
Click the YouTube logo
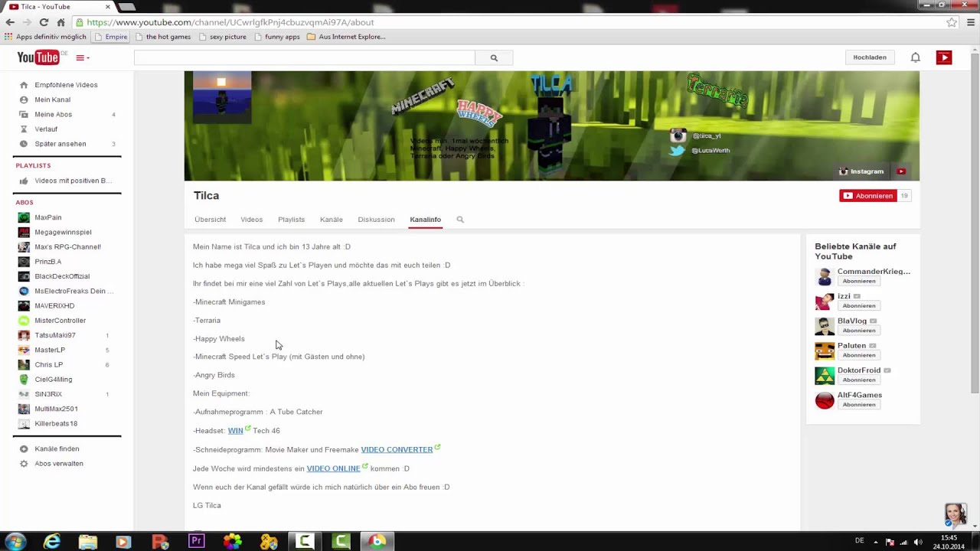[38, 57]
